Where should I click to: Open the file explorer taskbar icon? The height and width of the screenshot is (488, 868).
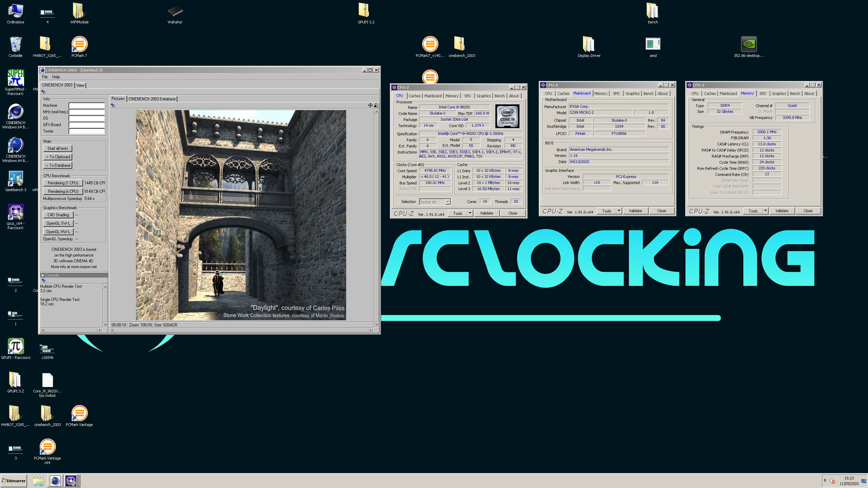38,481
